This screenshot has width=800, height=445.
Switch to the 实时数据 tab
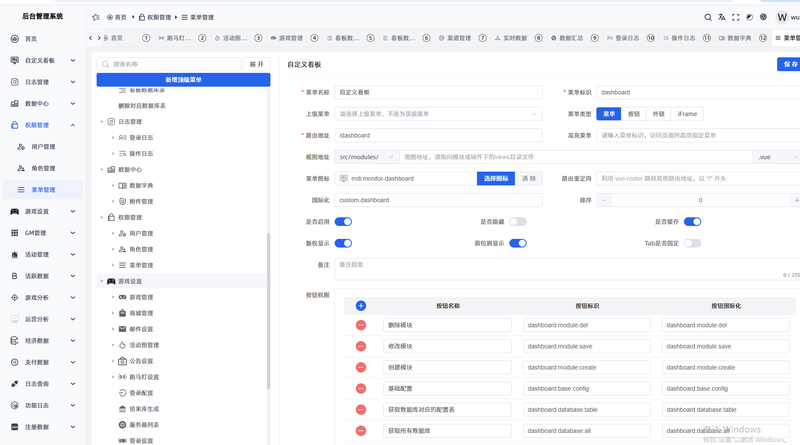pos(511,38)
